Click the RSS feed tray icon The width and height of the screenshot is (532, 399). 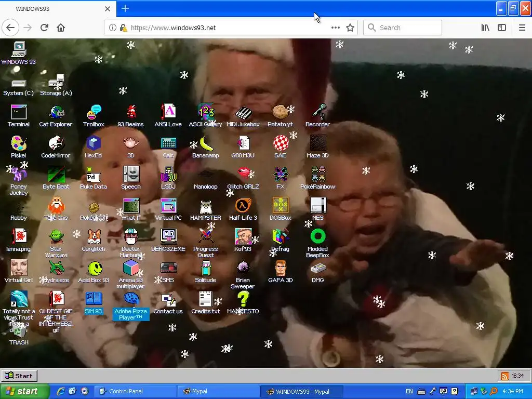[x=505, y=376]
